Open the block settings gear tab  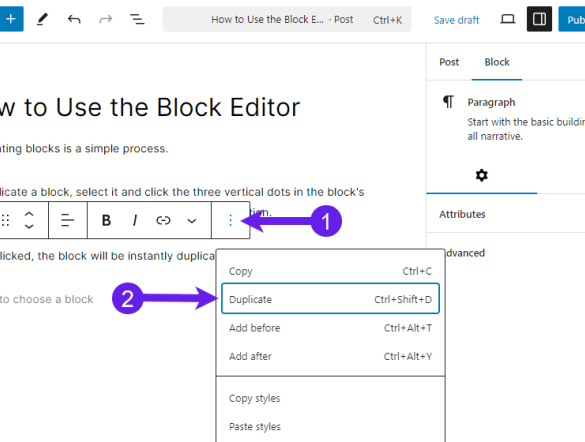[481, 175]
